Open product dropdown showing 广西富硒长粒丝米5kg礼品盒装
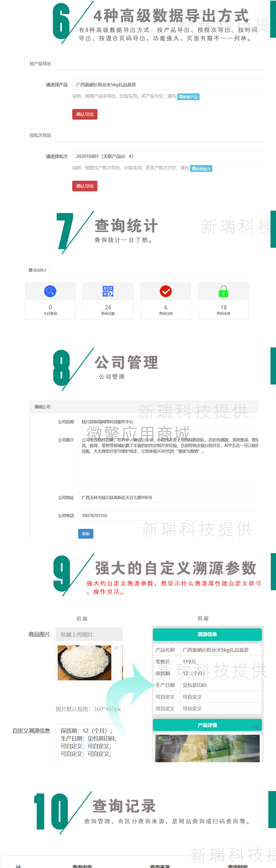Screen dimensions: 276x868 tap(168, 85)
